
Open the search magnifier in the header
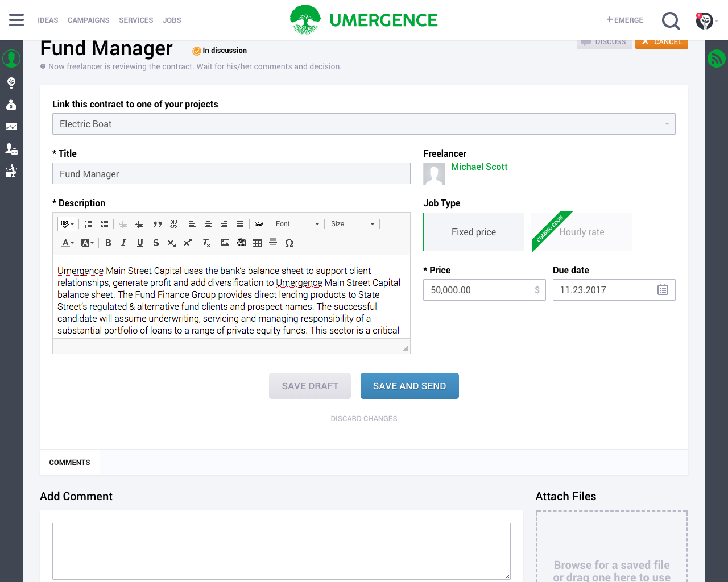click(671, 20)
